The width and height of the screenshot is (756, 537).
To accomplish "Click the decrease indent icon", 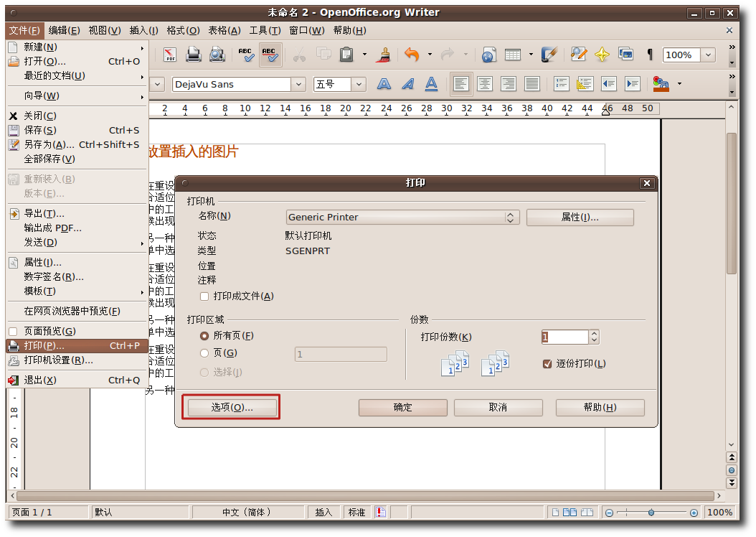I will pyautogui.click(x=609, y=84).
